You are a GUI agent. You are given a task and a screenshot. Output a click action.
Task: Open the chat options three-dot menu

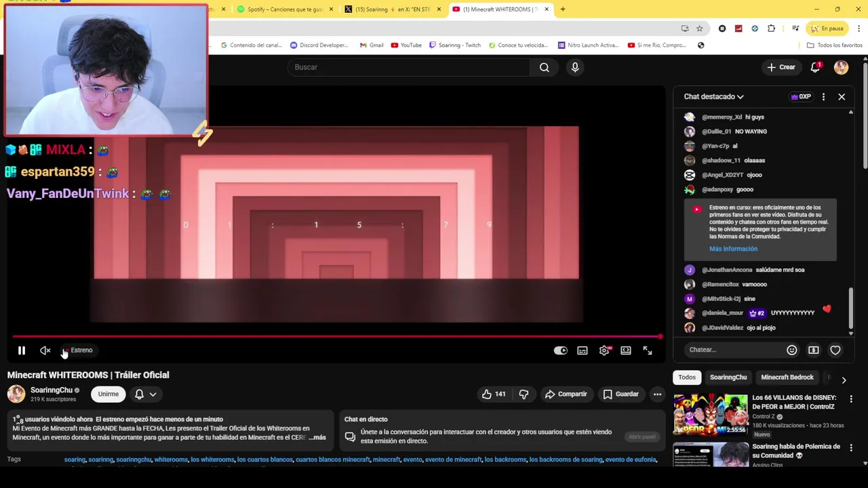coord(823,97)
